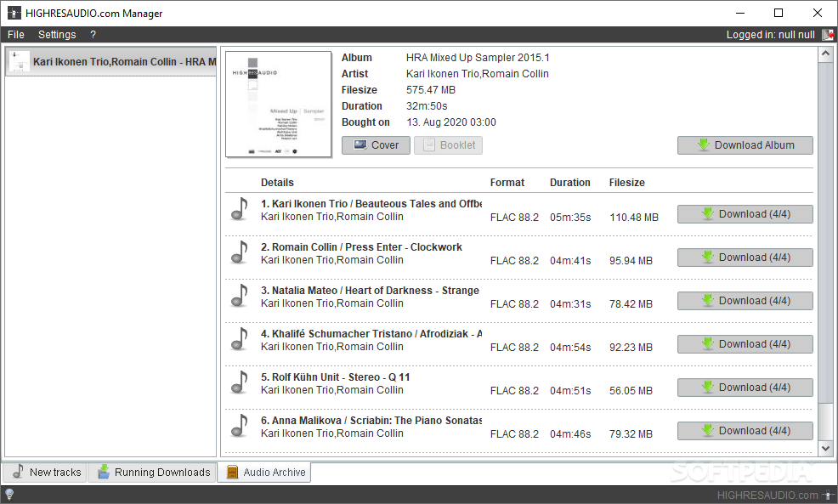Click the music note icon of track 4
Viewport: 838px width, 504px height.
(240, 339)
